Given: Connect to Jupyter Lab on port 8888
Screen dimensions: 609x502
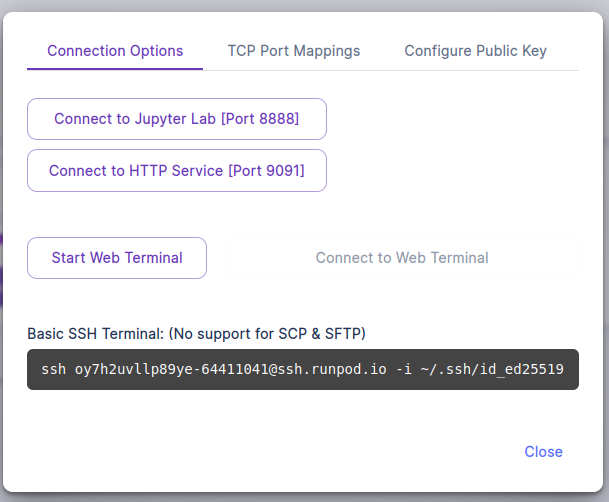Looking at the screenshot, I should click(176, 118).
